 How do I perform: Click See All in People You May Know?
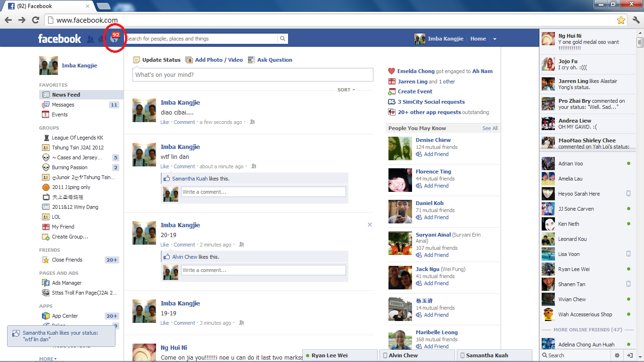click(490, 128)
